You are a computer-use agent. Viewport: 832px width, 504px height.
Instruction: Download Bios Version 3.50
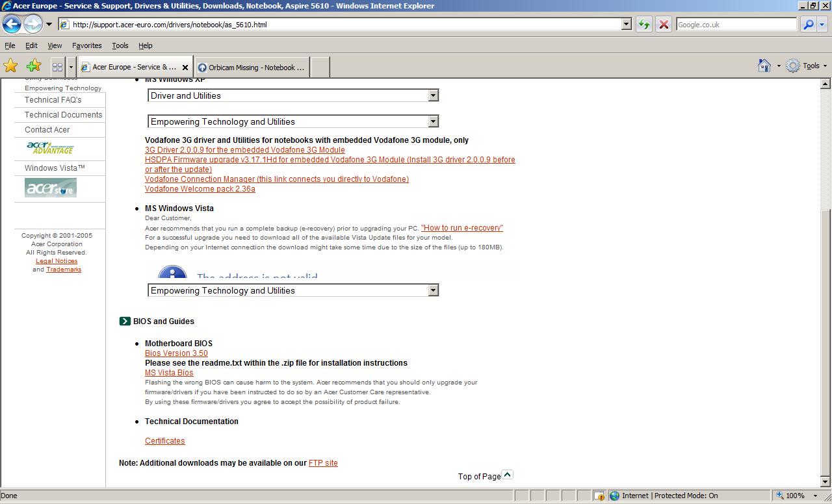(176, 353)
